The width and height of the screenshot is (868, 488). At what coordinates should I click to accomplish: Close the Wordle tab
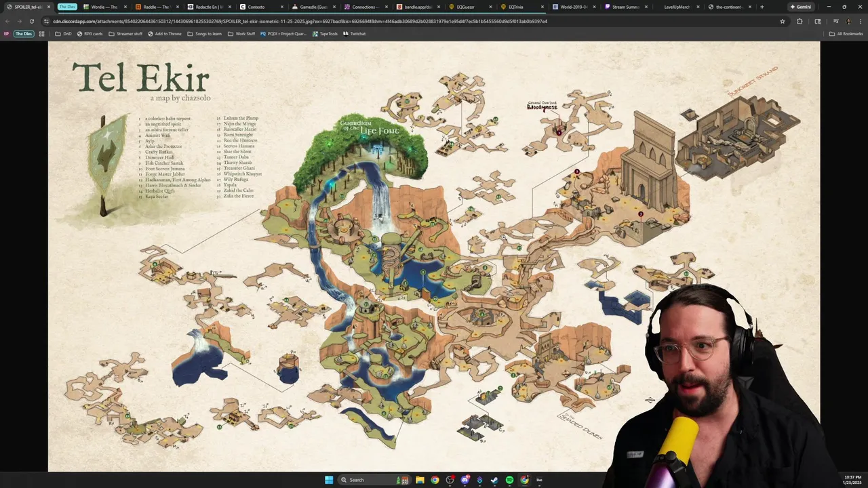pyautogui.click(x=125, y=7)
